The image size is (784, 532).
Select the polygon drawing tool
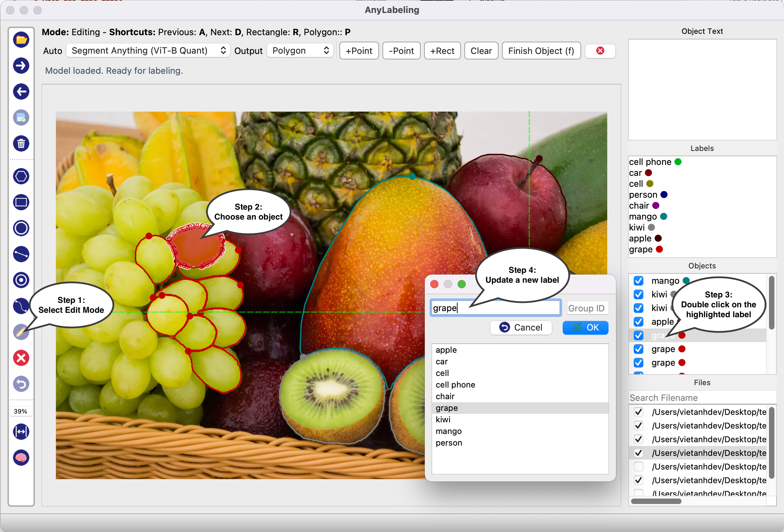(x=21, y=177)
